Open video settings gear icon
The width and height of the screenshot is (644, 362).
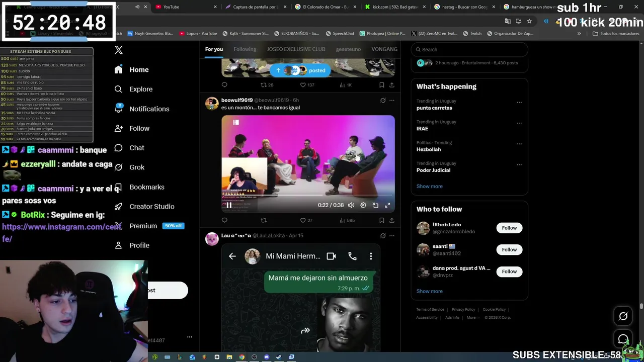[x=363, y=205]
